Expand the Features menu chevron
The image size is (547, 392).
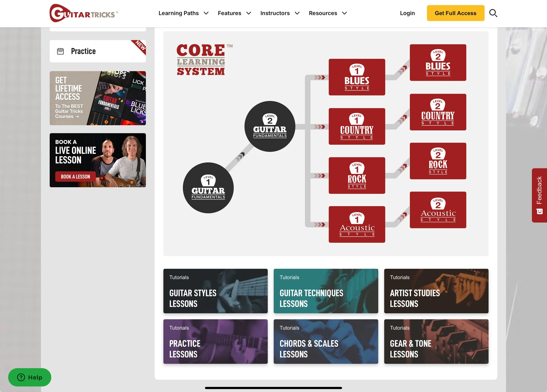point(249,13)
